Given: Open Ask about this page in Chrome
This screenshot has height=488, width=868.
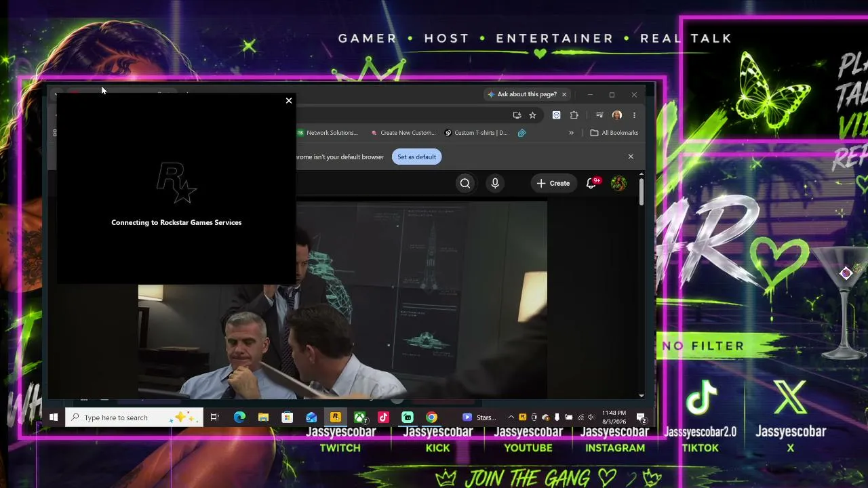Looking at the screenshot, I should tap(522, 94).
